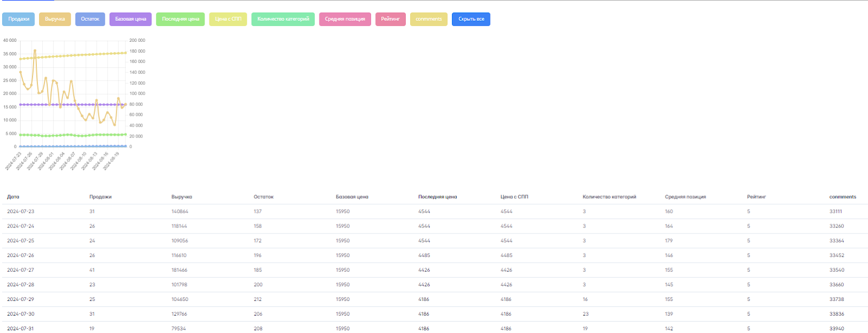This screenshot has height=333, width=868.
Task: Toggle the Цена с СПП series button
Action: click(x=228, y=19)
